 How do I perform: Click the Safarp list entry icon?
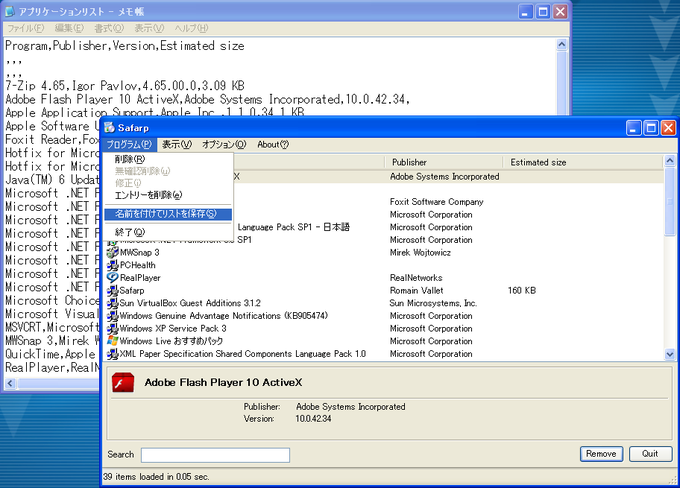pyautogui.click(x=113, y=290)
